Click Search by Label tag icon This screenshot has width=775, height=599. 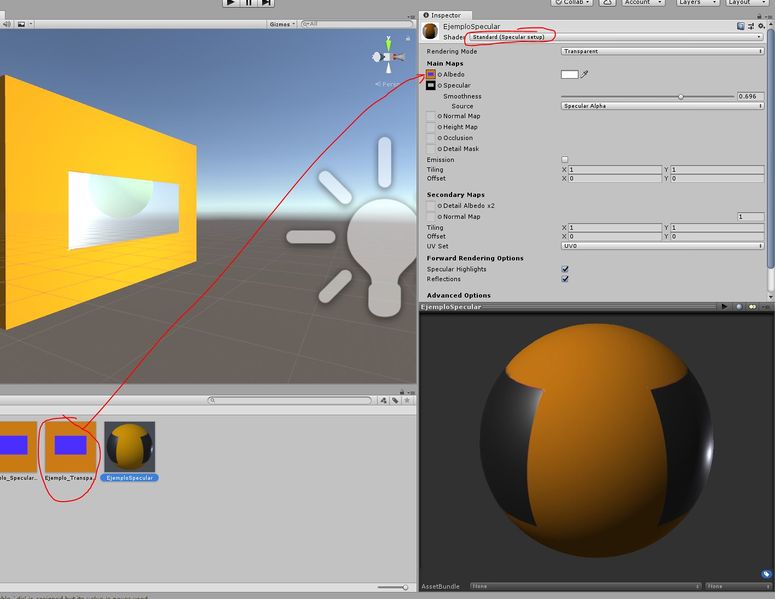click(x=395, y=400)
